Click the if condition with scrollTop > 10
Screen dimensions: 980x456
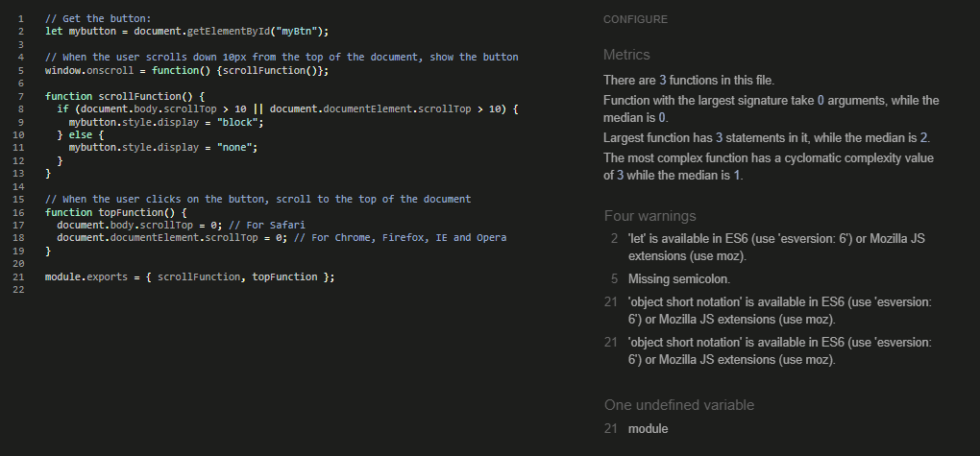tap(287, 109)
